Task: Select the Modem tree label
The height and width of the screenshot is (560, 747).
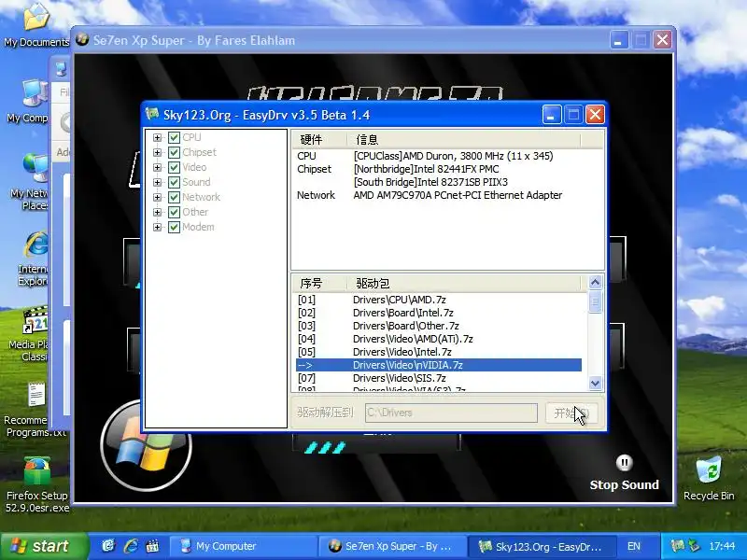Action: point(198,227)
